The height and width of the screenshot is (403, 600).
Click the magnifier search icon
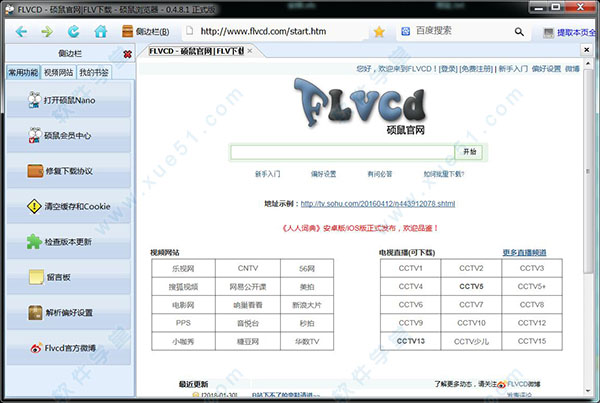point(519,32)
